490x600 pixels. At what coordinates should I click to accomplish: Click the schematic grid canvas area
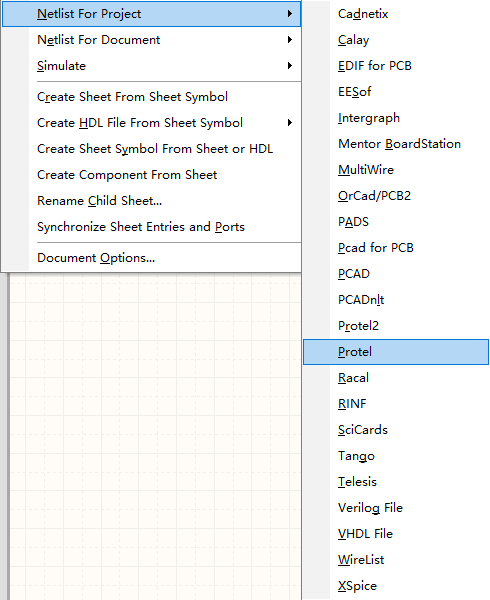pyautogui.click(x=155, y=436)
